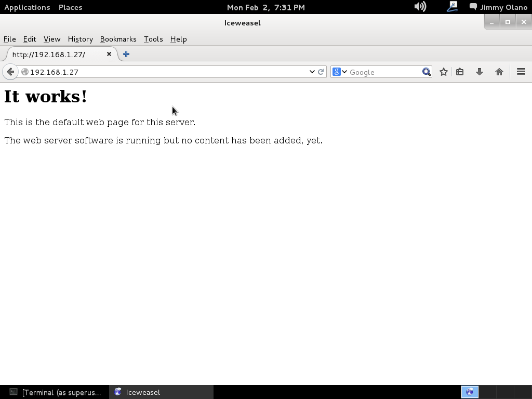Expand the Google search engine selector
532x399 pixels.
[340, 72]
